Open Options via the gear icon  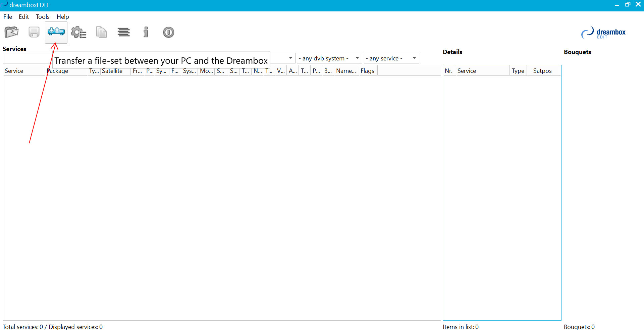pos(79,32)
